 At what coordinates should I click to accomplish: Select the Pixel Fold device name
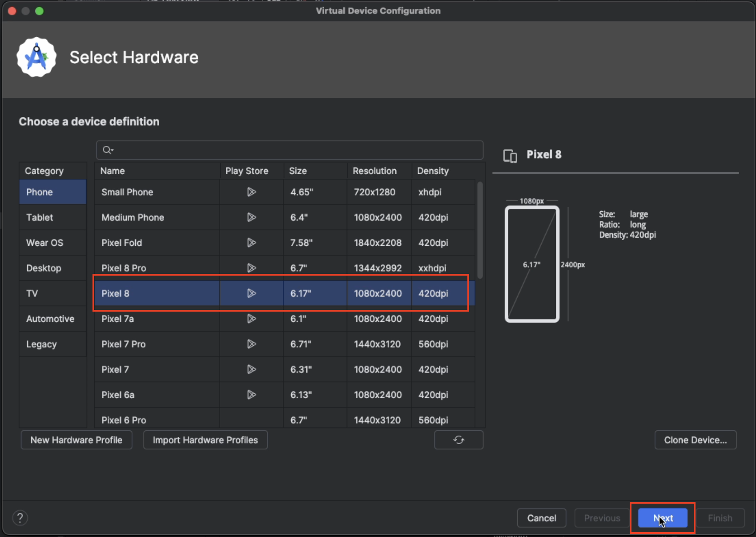tap(121, 243)
